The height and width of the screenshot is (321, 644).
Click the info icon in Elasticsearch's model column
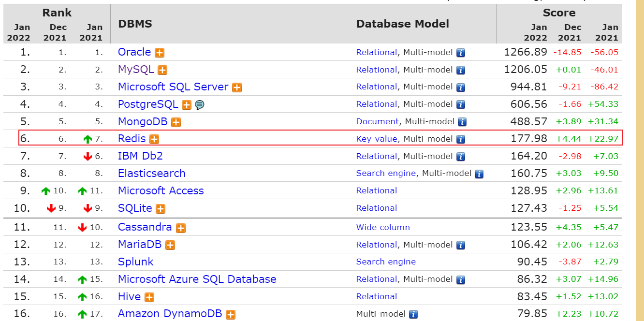point(479,174)
